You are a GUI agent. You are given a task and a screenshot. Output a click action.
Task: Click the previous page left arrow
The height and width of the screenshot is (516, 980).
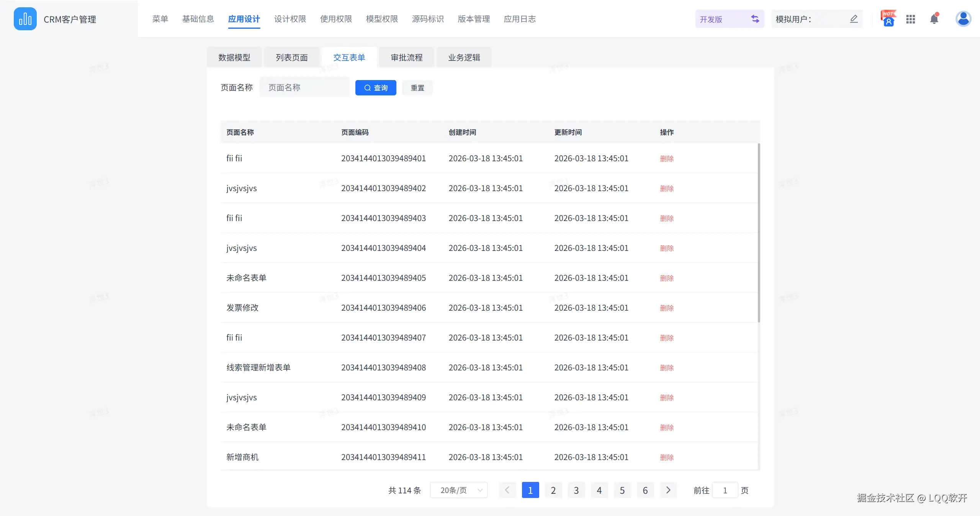(x=507, y=490)
